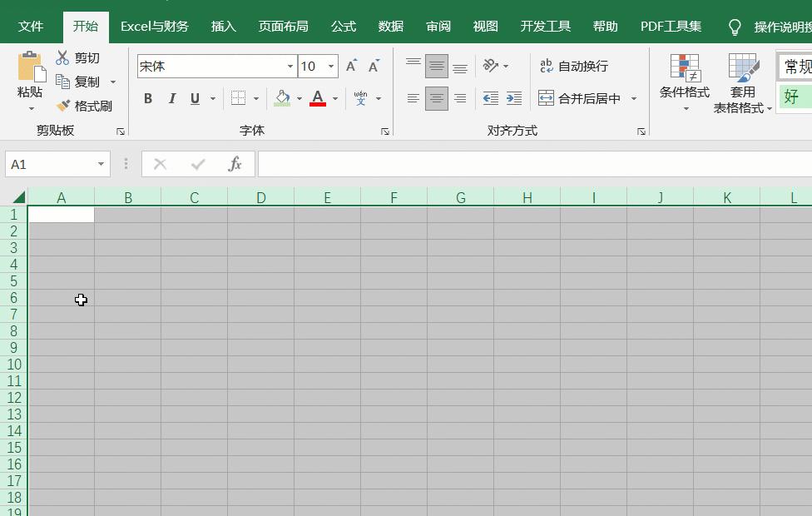Toggle italic formatting with the I icon
This screenshot has width=812, height=516.
172,98
